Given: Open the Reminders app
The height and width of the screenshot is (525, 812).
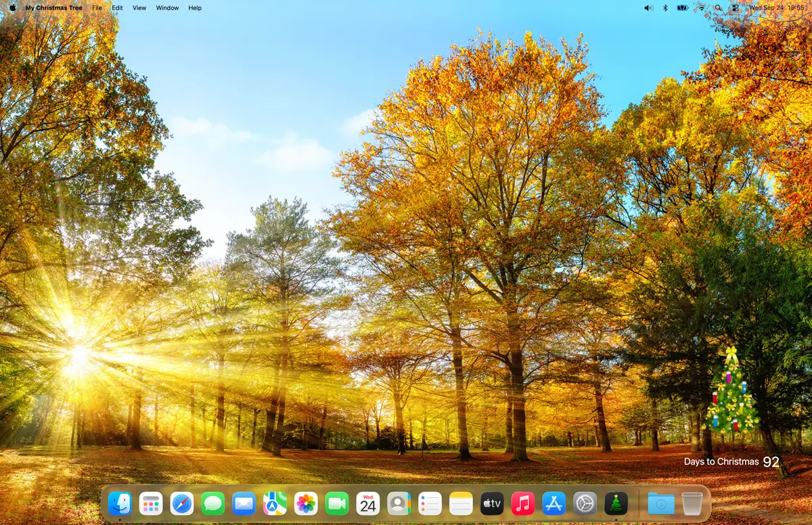Looking at the screenshot, I should pos(430,503).
